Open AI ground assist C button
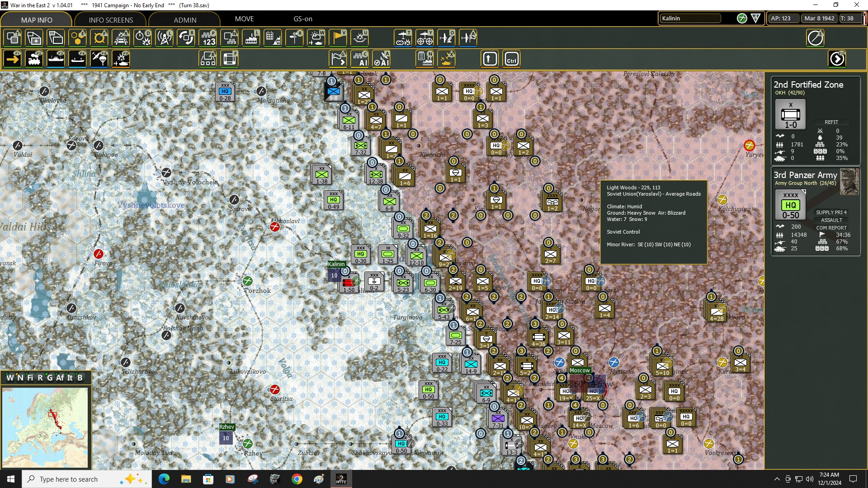 tap(360, 59)
